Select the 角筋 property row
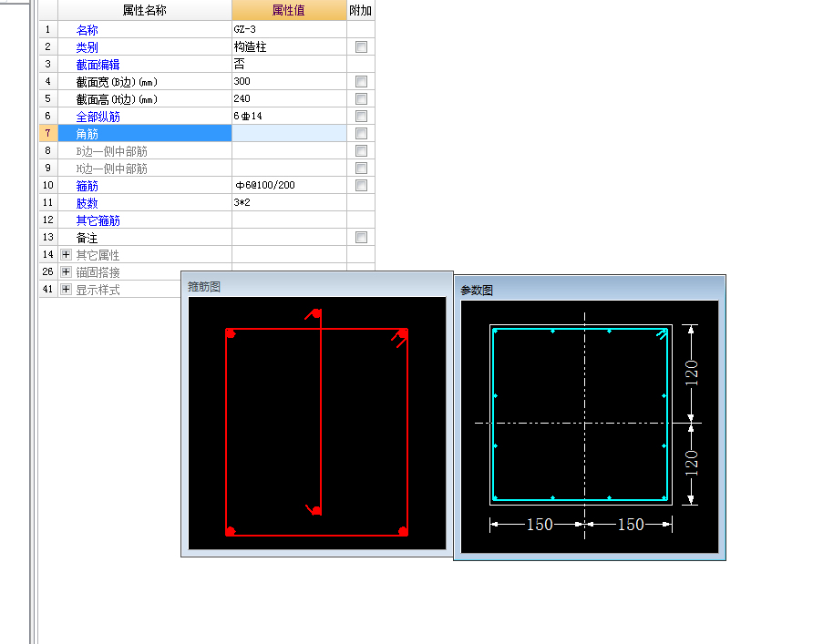Viewport: 813px width, 644px height. [145, 134]
